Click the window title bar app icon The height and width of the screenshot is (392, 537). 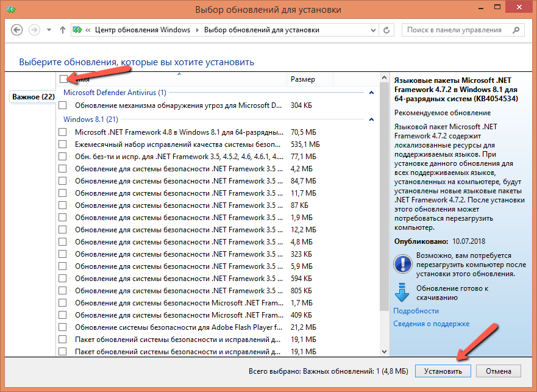(11, 10)
